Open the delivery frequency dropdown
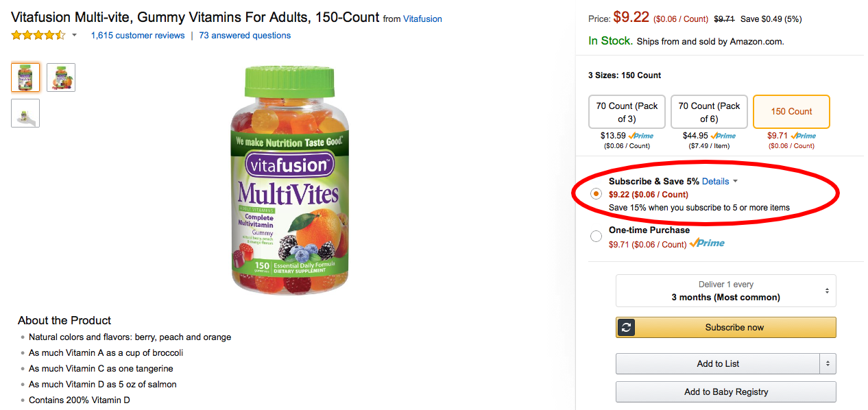 coord(725,291)
